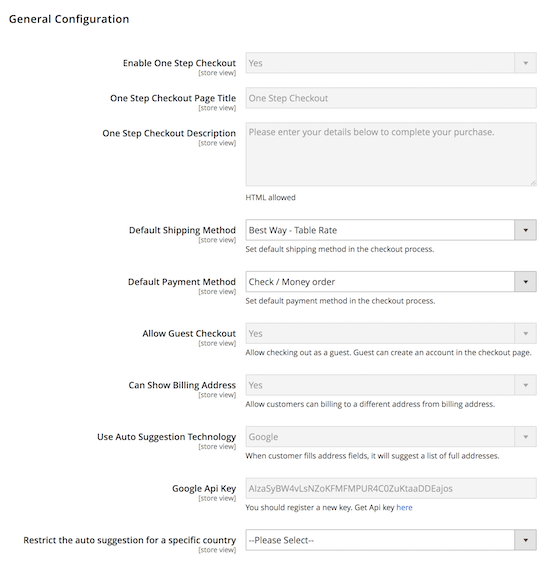
Task: Click the One Step Checkout Description textarea
Action: pos(391,154)
